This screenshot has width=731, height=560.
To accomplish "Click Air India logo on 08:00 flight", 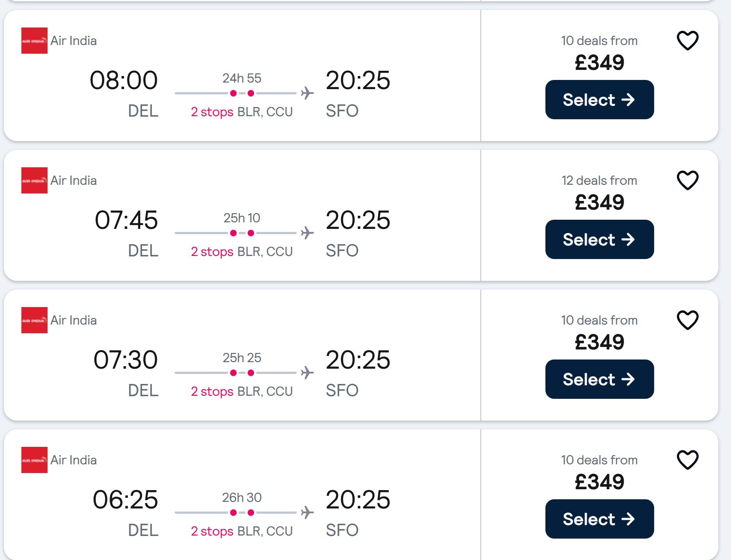I will 34,41.
